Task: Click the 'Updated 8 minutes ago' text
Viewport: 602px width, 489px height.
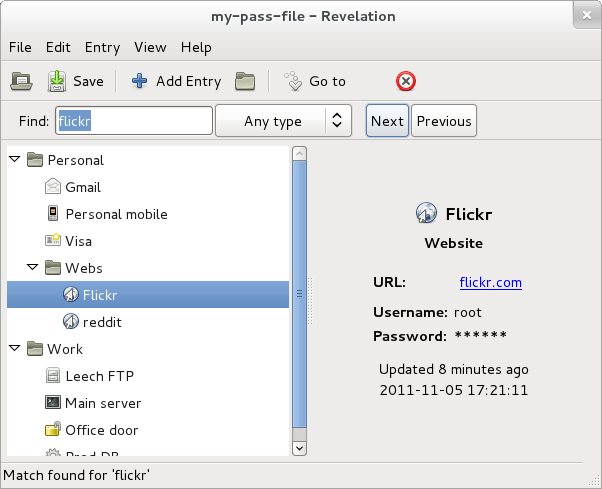Action: tap(453, 369)
